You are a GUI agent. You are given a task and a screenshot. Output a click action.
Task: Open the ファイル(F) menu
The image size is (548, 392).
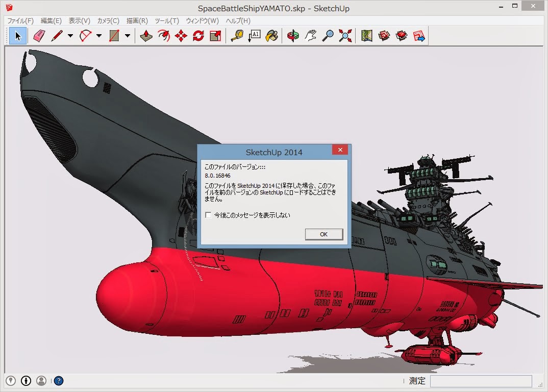tap(20, 20)
